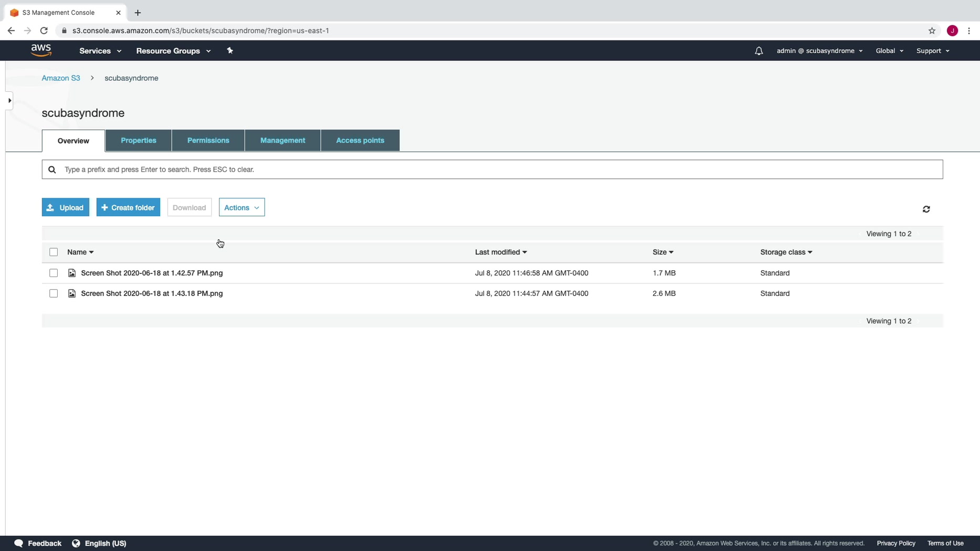Check the box for Screen Shot 1.43.18 PM.png
The image size is (980, 551).
[x=54, y=293]
